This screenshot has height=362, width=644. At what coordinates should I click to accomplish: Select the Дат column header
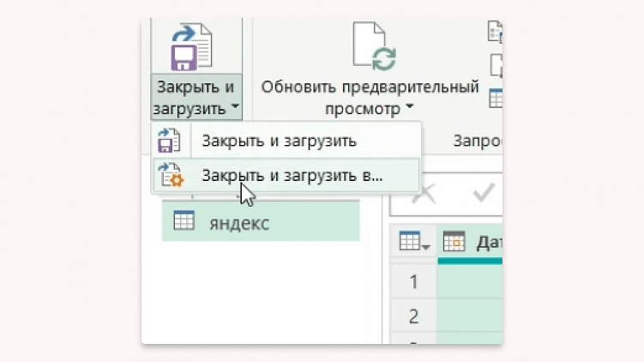coord(470,243)
